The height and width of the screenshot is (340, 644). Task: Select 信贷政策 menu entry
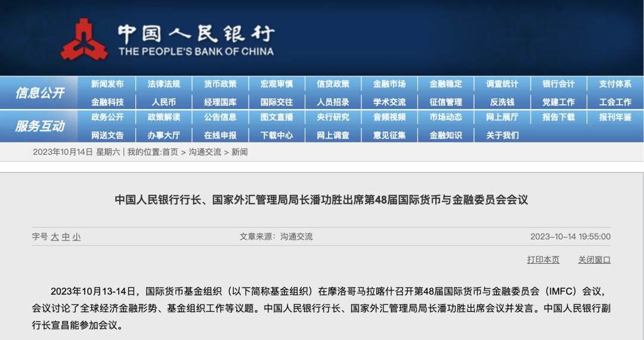(x=333, y=84)
